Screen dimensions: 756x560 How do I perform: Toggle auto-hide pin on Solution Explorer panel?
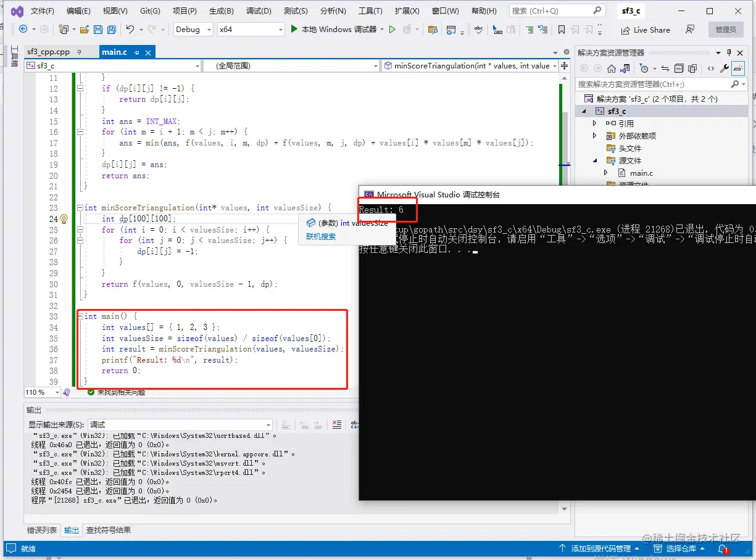click(729, 52)
